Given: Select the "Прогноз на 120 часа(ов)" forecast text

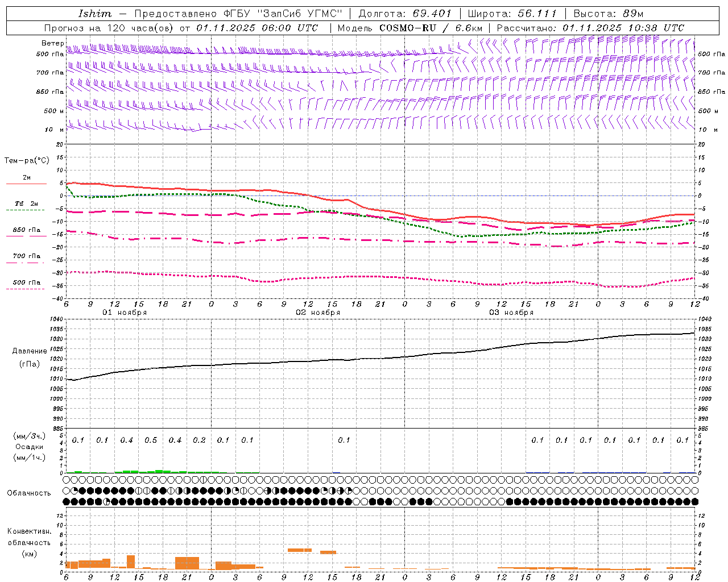Looking at the screenshot, I should coord(110,28).
